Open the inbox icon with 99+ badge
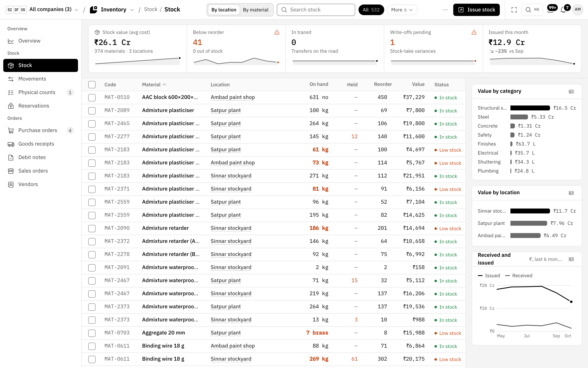This screenshot has height=368, width=588. [x=550, y=10]
